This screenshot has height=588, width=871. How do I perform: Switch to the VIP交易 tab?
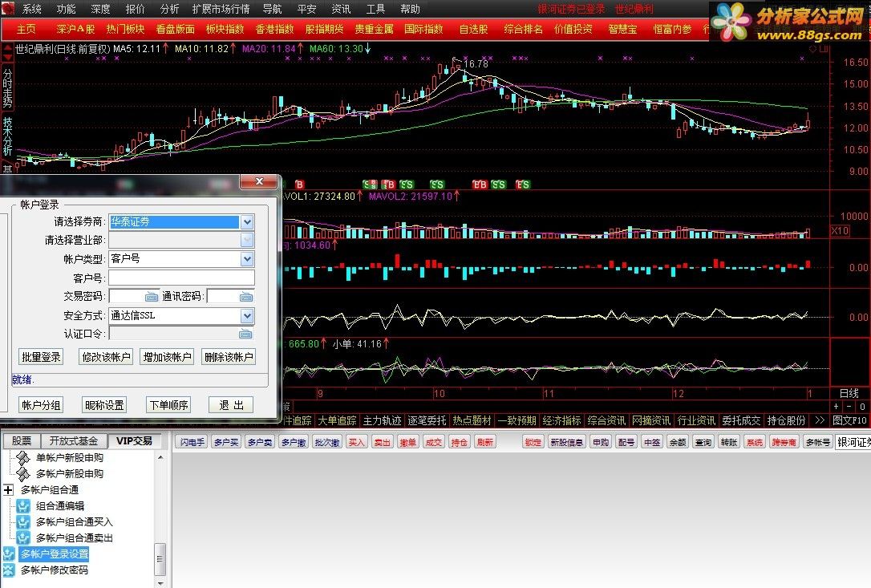pyautogui.click(x=135, y=440)
